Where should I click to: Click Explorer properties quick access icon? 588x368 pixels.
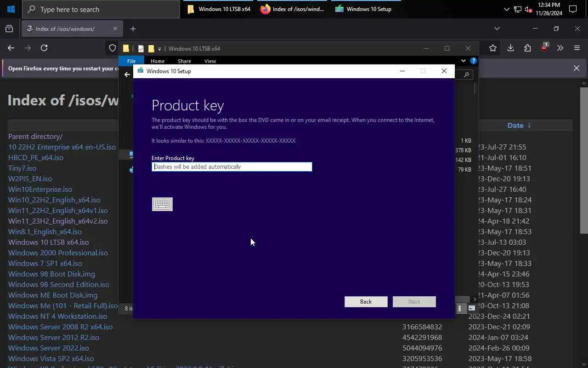point(141,49)
